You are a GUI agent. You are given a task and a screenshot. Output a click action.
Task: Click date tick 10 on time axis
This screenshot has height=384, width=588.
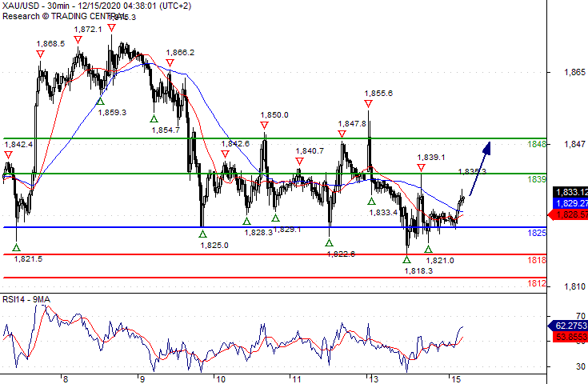pos(221,379)
